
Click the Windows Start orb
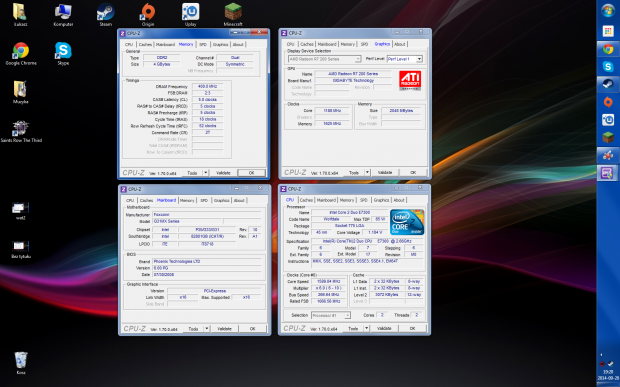(608, 10)
